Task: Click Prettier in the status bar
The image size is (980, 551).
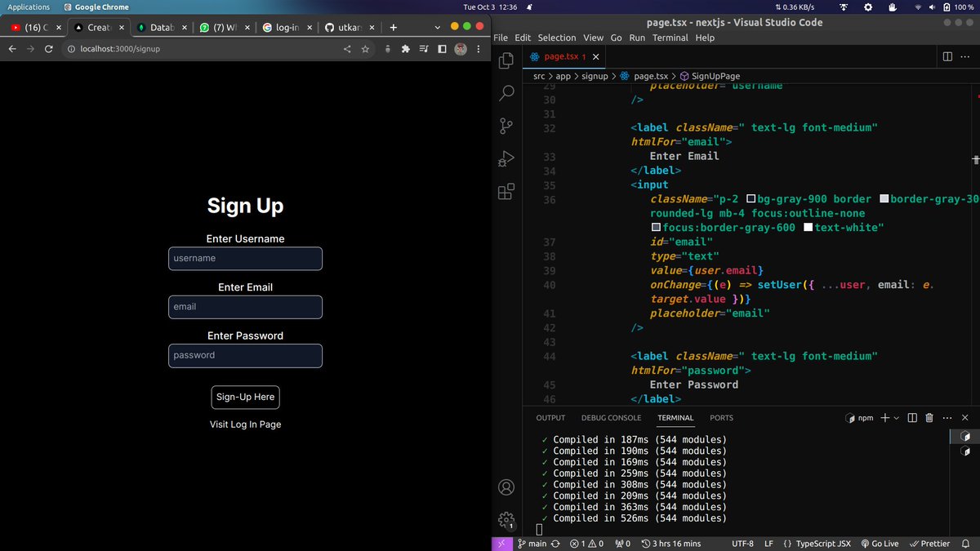Action: tap(929, 544)
